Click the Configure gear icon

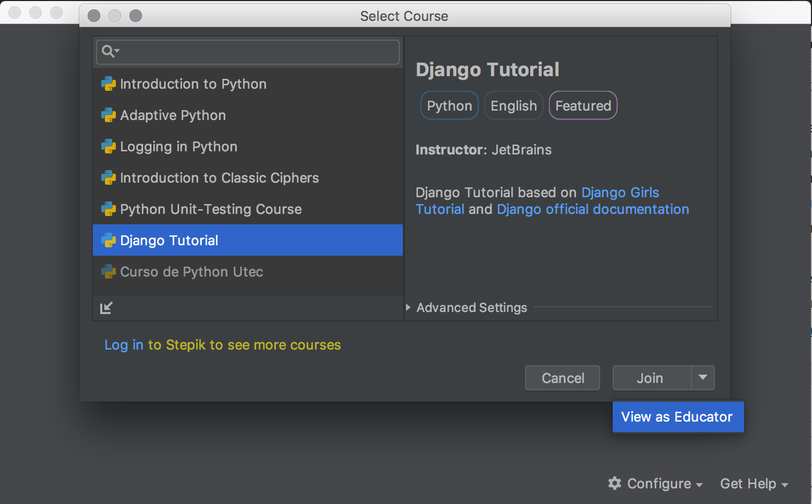(615, 483)
